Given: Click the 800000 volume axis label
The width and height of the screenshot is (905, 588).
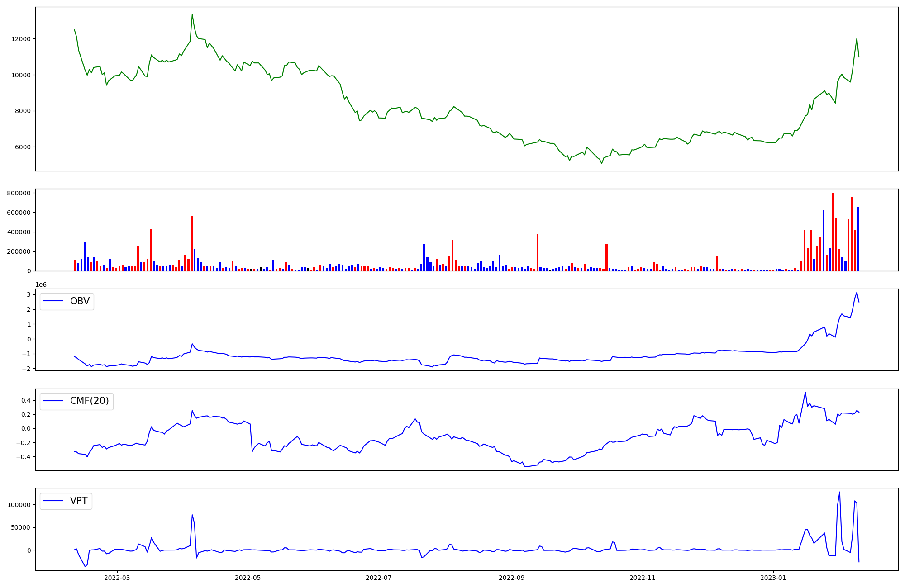Looking at the screenshot, I should coord(19,193).
